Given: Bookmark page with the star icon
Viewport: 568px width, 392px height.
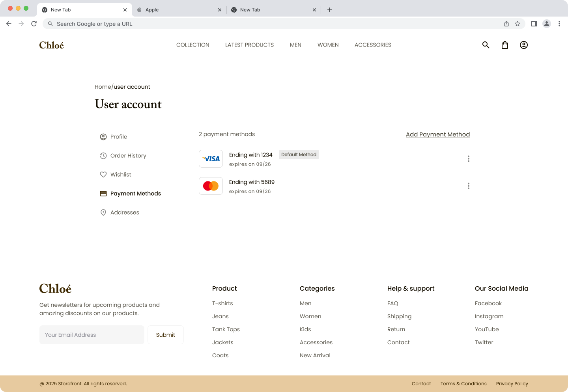Looking at the screenshot, I should [518, 24].
